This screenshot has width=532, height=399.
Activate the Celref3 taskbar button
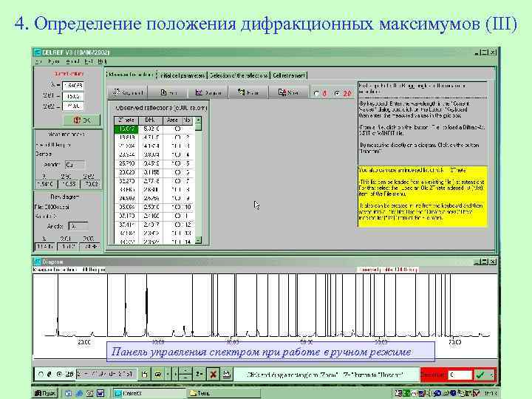[x=149, y=393]
